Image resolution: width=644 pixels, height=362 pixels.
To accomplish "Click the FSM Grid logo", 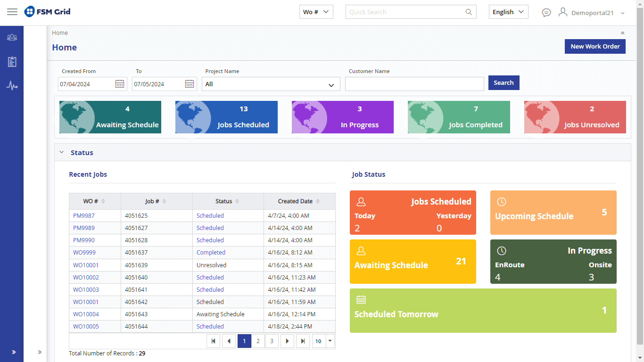I will tap(48, 12).
